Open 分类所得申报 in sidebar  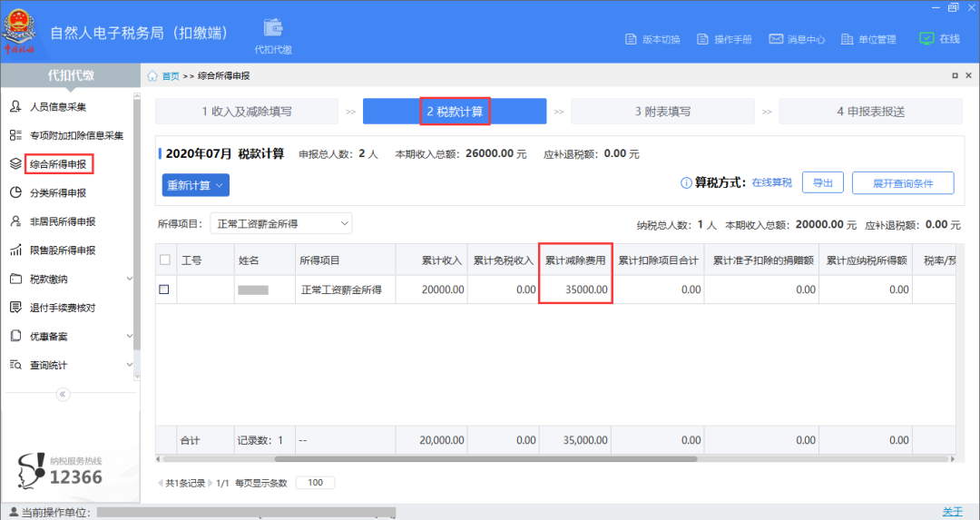[58, 193]
